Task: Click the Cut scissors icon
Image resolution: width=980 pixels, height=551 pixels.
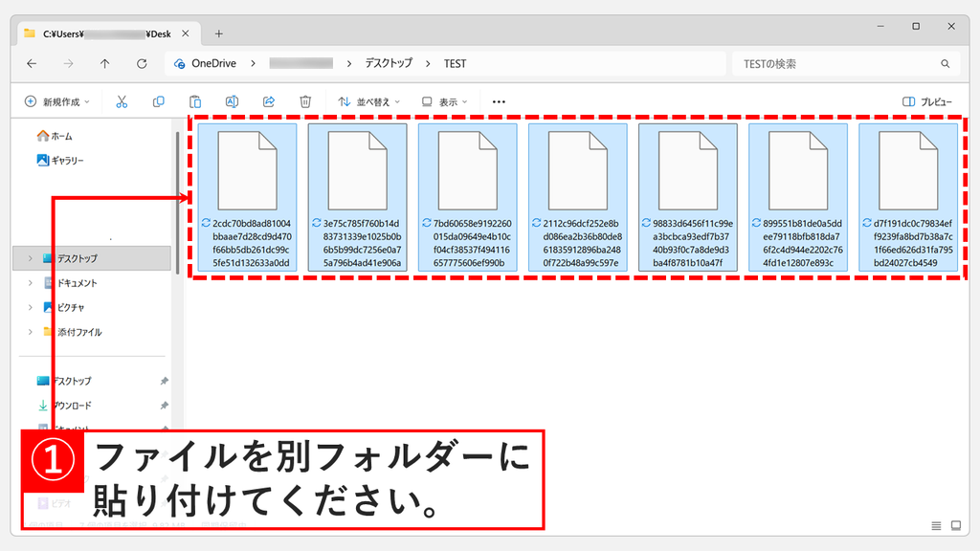Action: coord(122,101)
